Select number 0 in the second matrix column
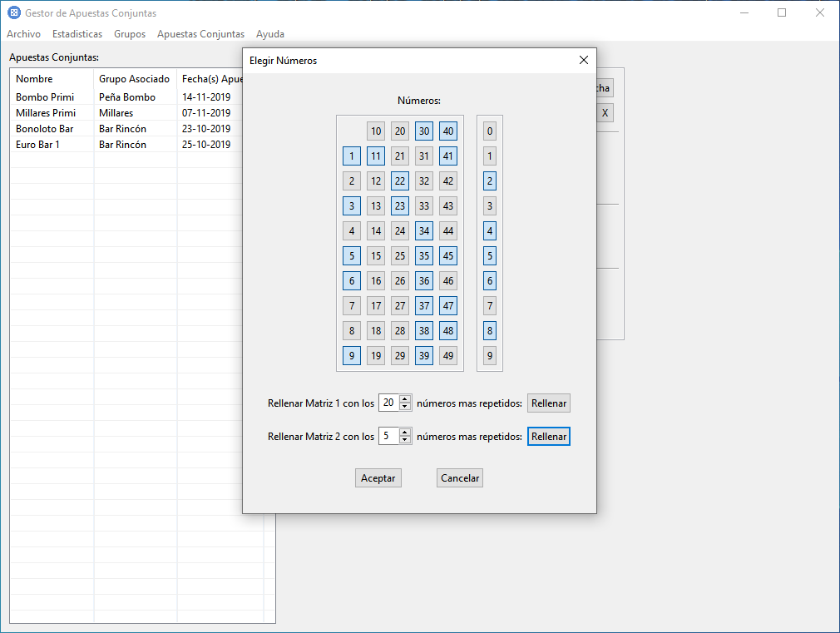 coord(490,131)
